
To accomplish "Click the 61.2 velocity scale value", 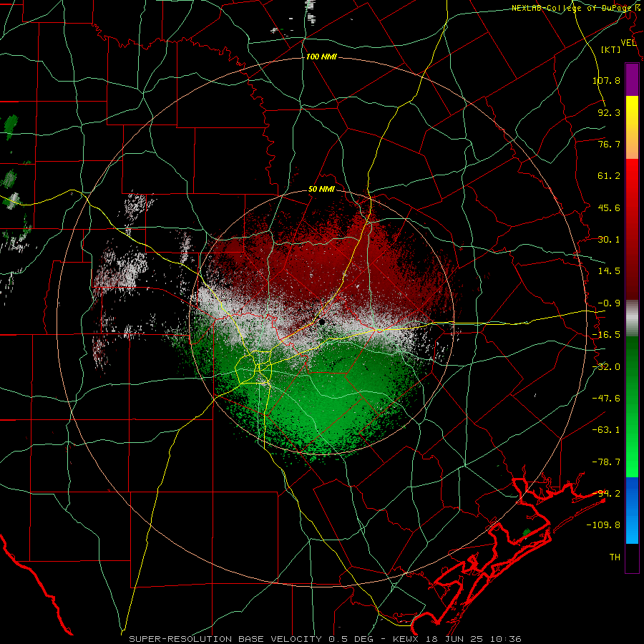I will point(609,176).
